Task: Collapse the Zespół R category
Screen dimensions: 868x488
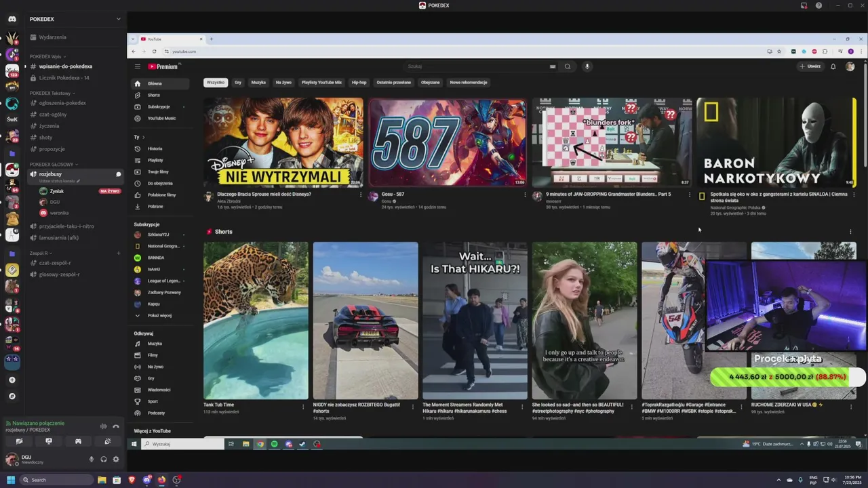Action: (x=40, y=253)
